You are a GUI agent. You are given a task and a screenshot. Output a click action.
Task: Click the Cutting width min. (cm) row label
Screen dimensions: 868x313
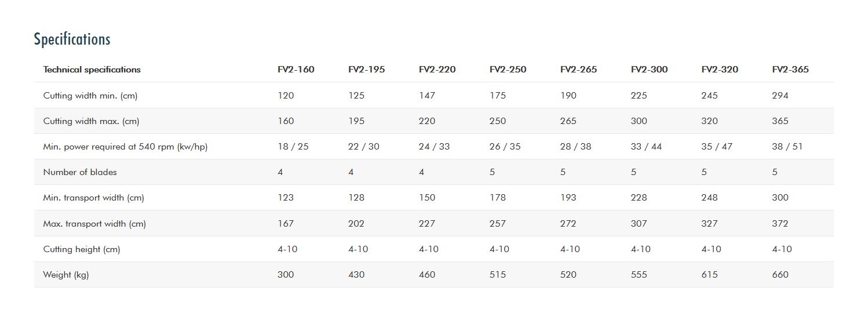[x=90, y=96]
